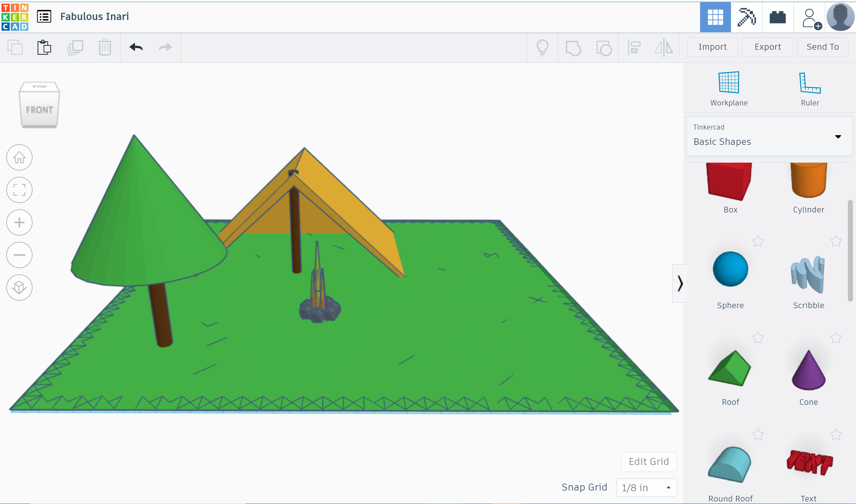Collapse the shapes panel chevron
856x504 pixels.
(680, 283)
